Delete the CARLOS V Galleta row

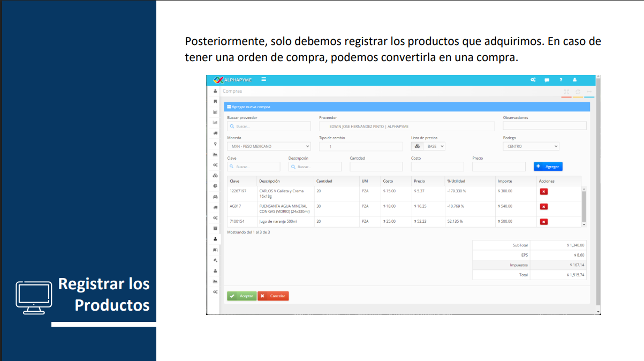[x=543, y=191]
